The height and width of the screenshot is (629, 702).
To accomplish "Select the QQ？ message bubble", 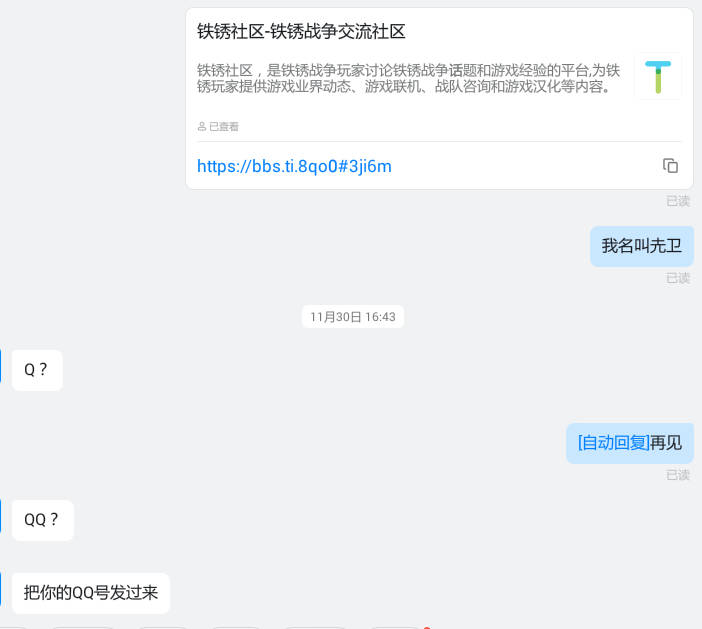I will click(43, 520).
